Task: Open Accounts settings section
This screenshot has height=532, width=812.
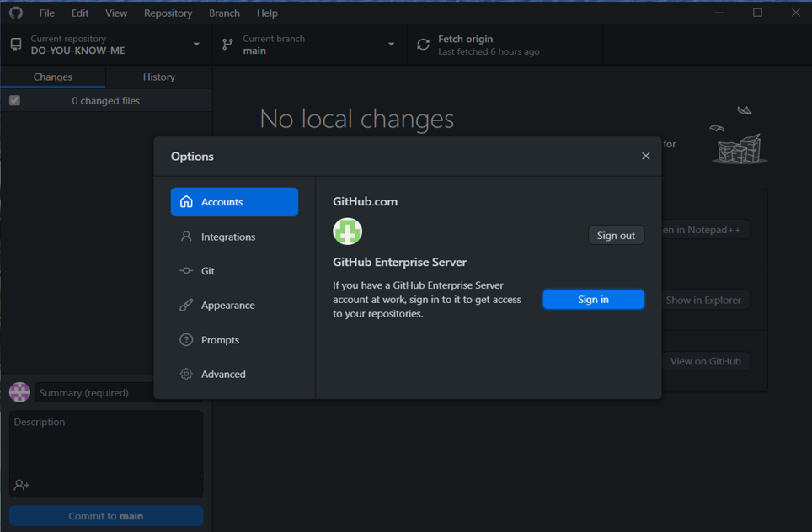Action: [x=234, y=202]
